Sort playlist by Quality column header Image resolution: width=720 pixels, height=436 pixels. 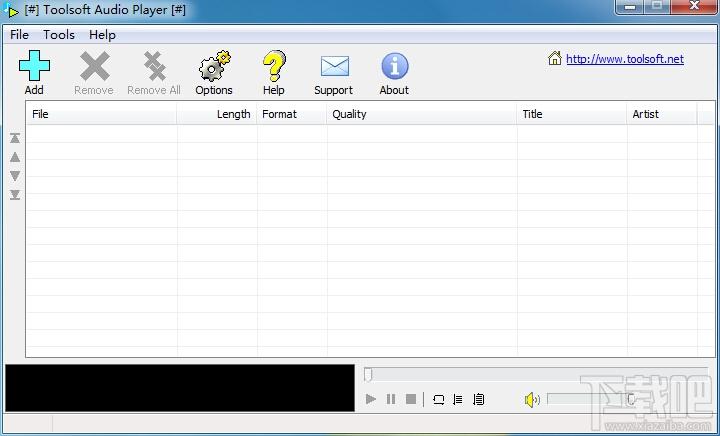[x=422, y=114]
